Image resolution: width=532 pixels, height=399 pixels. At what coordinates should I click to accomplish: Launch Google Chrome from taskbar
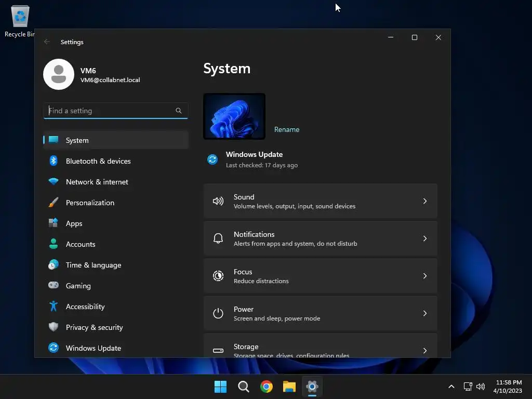(267, 387)
